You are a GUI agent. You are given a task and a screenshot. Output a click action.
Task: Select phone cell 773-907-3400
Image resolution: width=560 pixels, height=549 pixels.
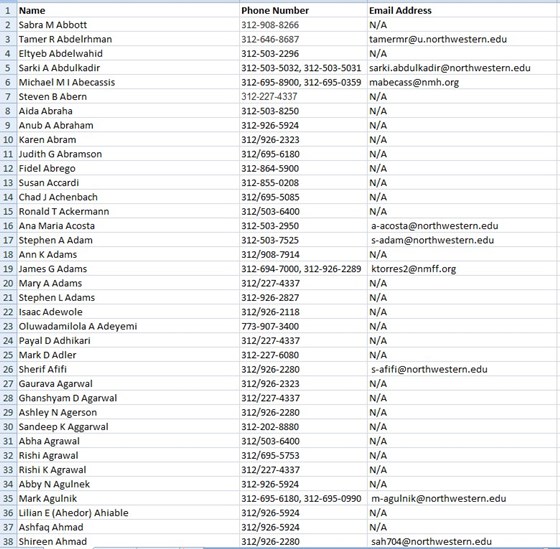[303, 326]
